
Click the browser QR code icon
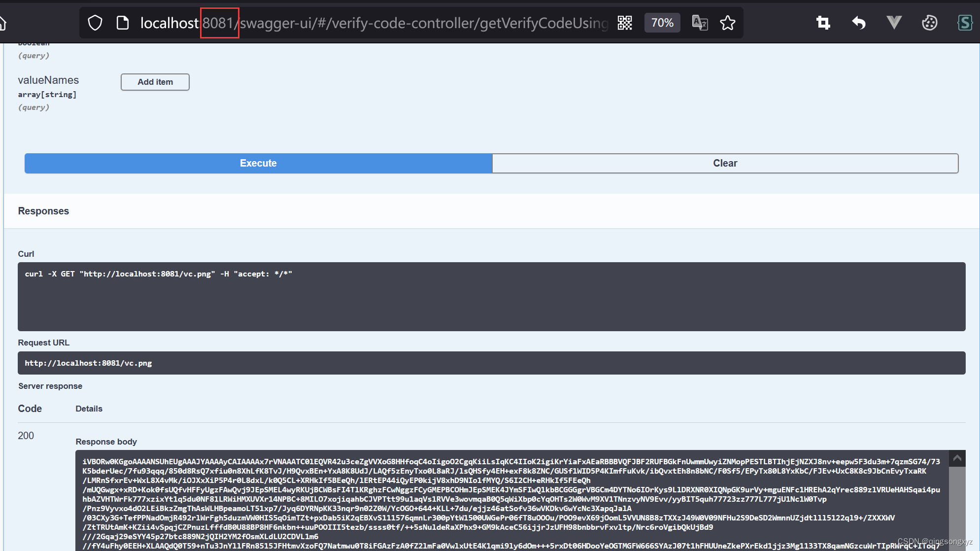pos(625,22)
